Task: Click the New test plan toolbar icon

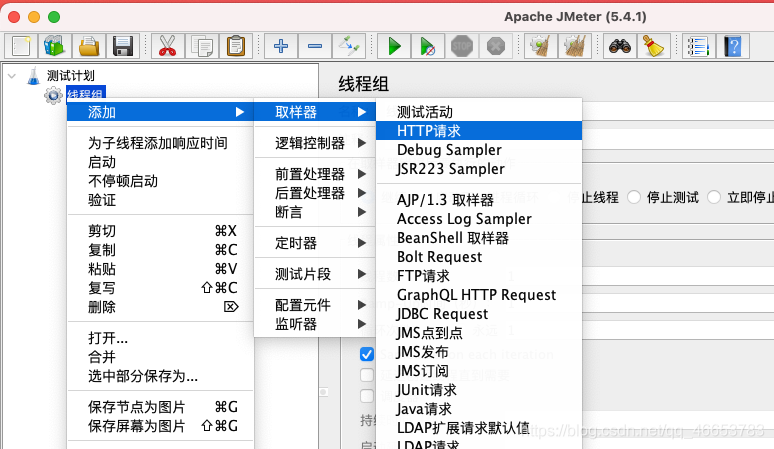Action: click(x=21, y=46)
